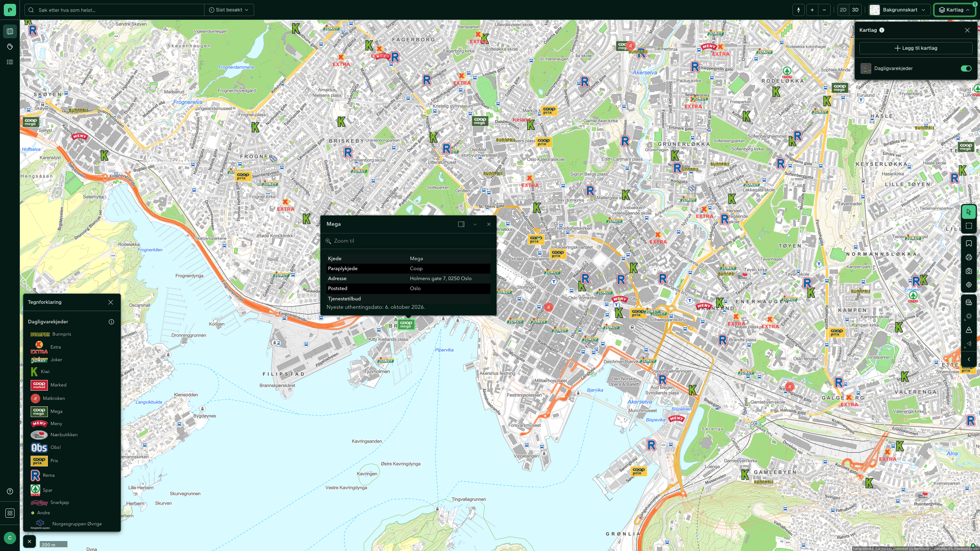Open bookmarks from the map toolbar
Screen dimensions: 980x551
(x=969, y=243)
